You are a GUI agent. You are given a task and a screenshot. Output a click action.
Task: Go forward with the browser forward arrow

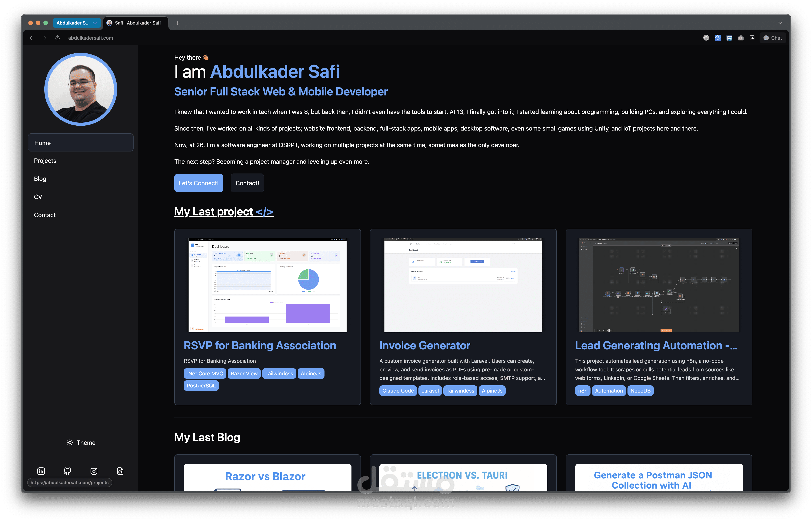44,38
